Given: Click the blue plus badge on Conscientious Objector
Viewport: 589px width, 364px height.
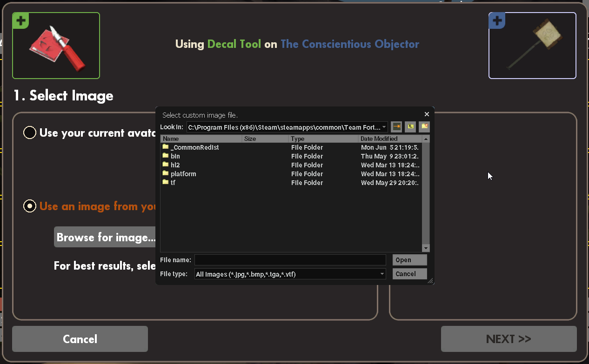Looking at the screenshot, I should 497,20.
